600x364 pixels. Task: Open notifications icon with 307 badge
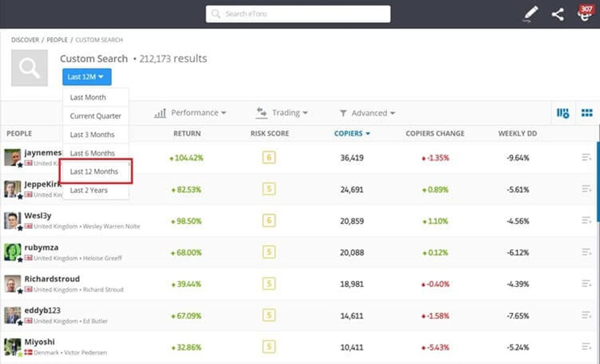[x=585, y=14]
